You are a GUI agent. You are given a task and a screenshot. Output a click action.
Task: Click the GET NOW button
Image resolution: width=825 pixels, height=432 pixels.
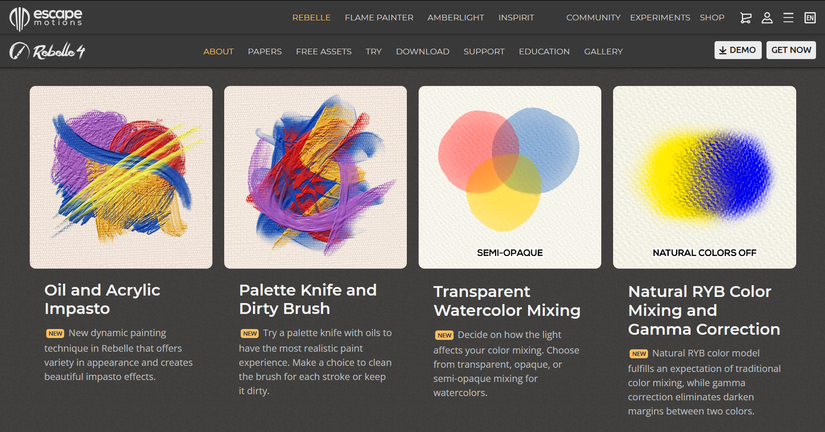[x=791, y=50]
